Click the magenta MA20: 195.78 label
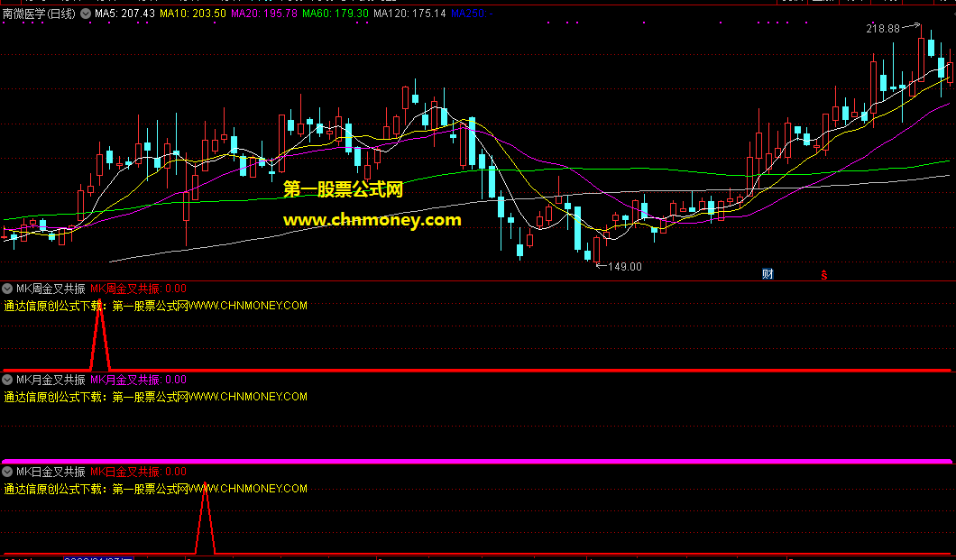 [x=264, y=14]
